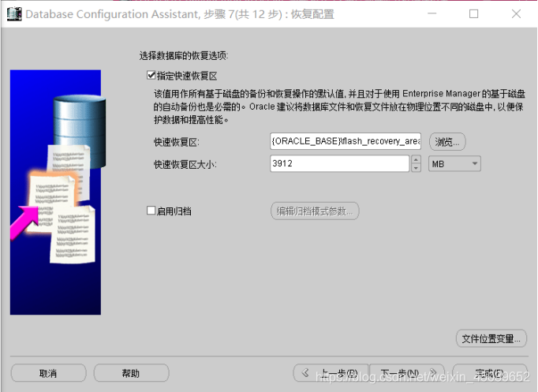Viewport: 538px width, 392px height.
Task: Click the 快速恢复区 path input field
Action: point(346,141)
